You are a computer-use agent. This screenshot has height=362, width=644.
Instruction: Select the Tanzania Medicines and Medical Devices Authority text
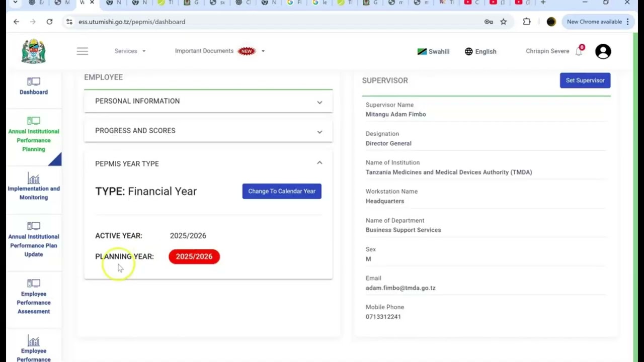pos(449,172)
